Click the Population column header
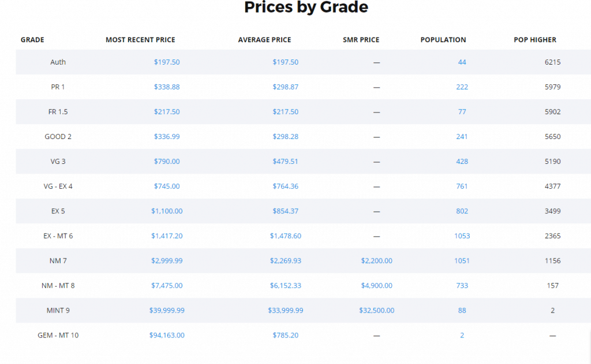591x364 pixels. coord(443,40)
